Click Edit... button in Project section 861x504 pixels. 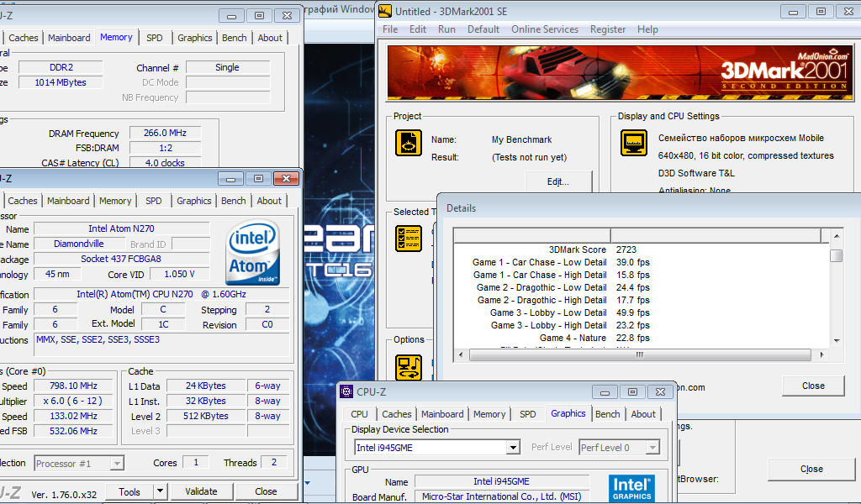pos(558,181)
